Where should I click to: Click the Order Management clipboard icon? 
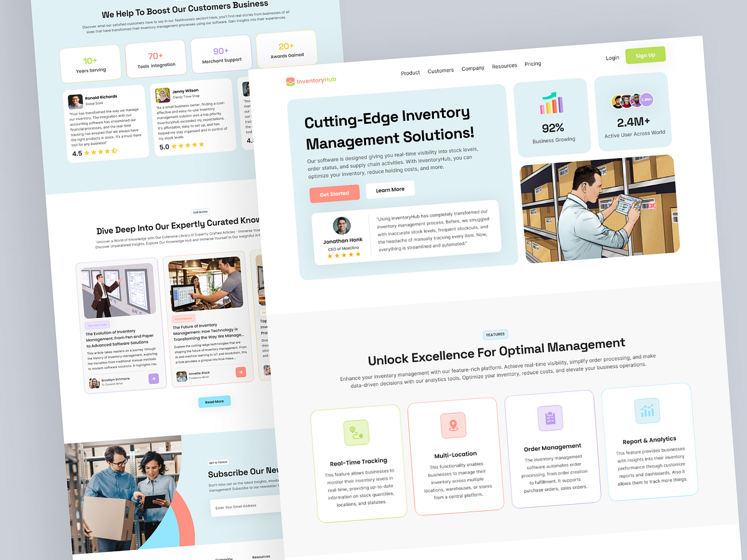pos(550,418)
